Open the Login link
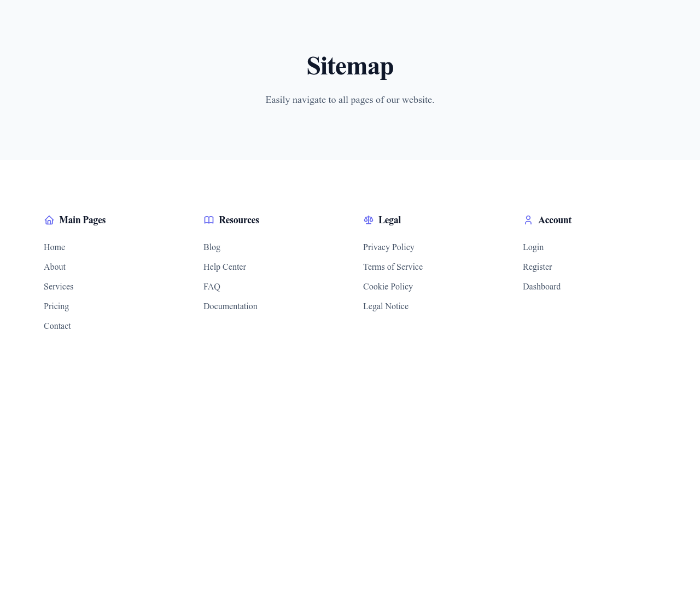This screenshot has width=700, height=591. coord(533,247)
